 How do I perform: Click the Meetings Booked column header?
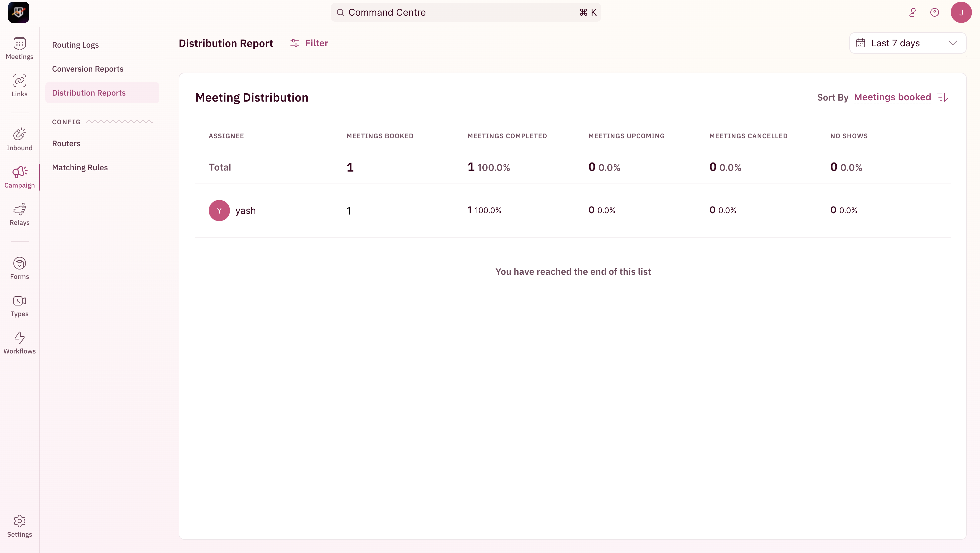pyautogui.click(x=380, y=136)
